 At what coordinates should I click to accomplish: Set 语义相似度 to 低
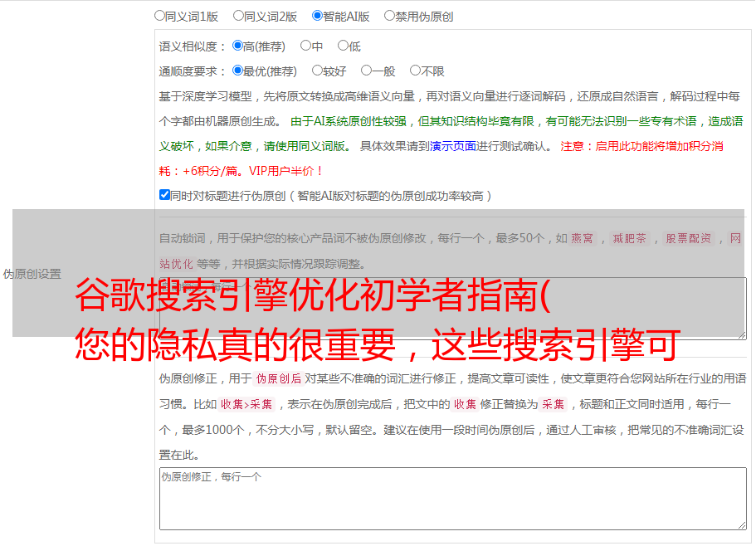[343, 46]
